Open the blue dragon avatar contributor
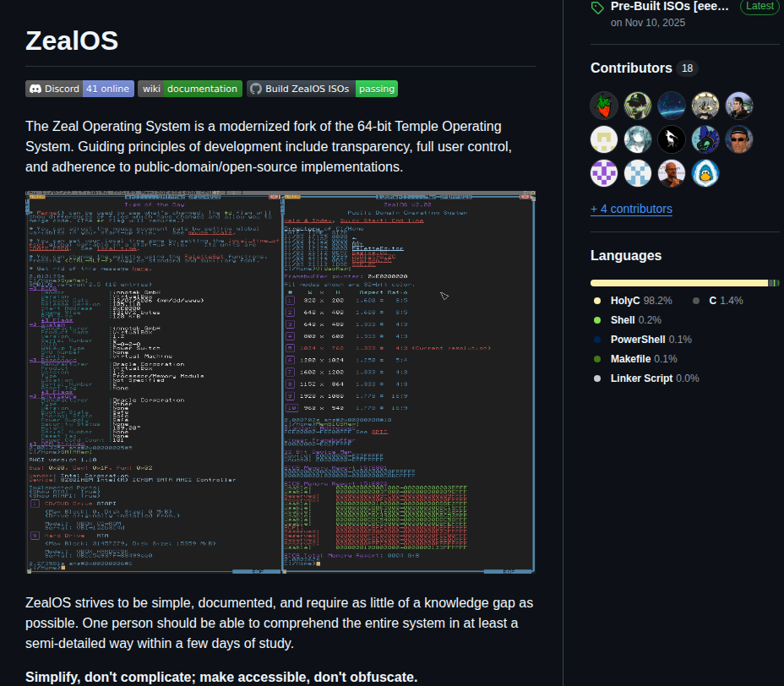 pyautogui.click(x=705, y=139)
